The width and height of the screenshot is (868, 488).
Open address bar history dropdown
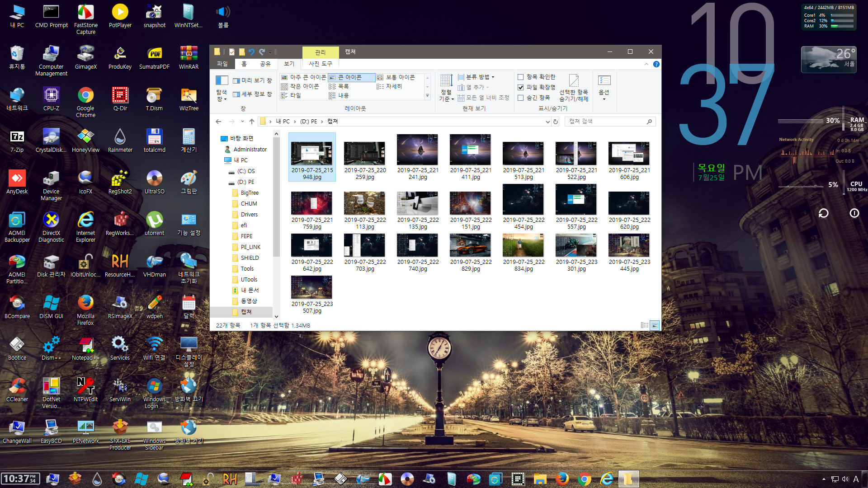tap(547, 122)
